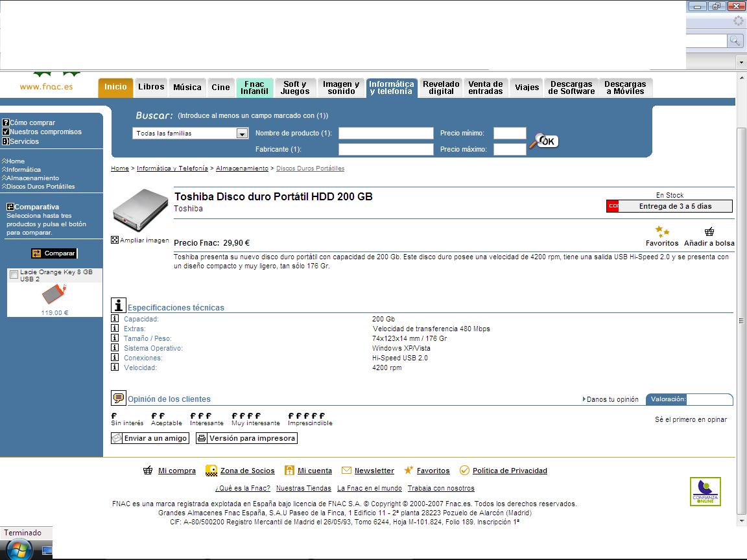Open Nuestros compromisos link
This screenshot has height=560, width=747.
(x=46, y=132)
